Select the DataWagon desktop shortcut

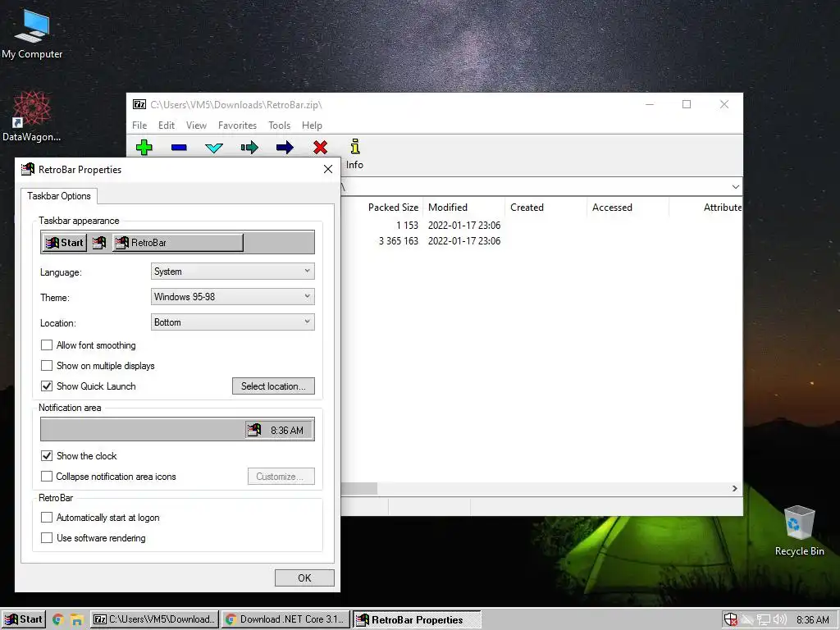32,116
